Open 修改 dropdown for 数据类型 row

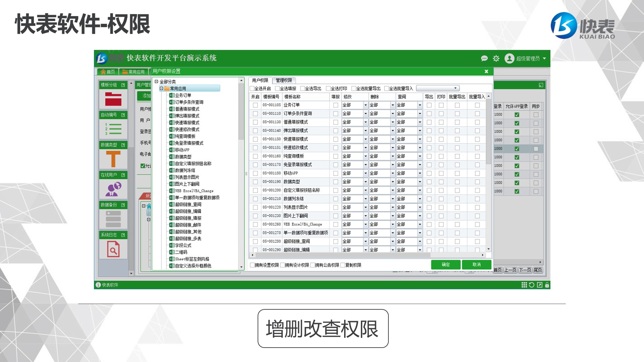pos(366,182)
